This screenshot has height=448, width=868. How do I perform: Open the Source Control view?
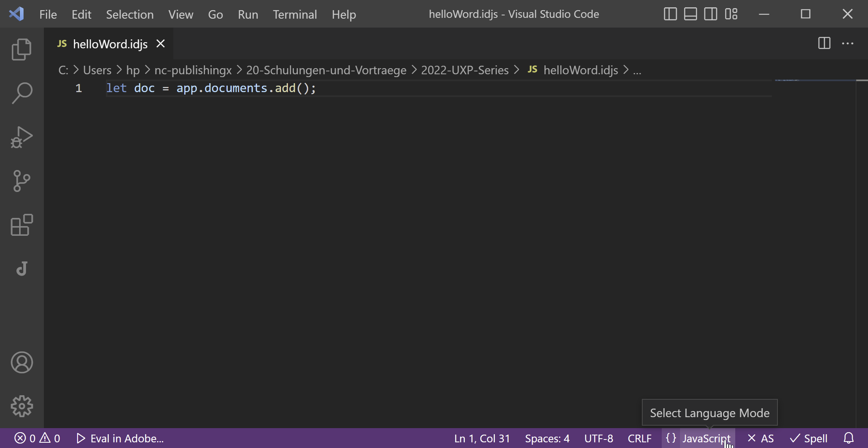point(22,181)
